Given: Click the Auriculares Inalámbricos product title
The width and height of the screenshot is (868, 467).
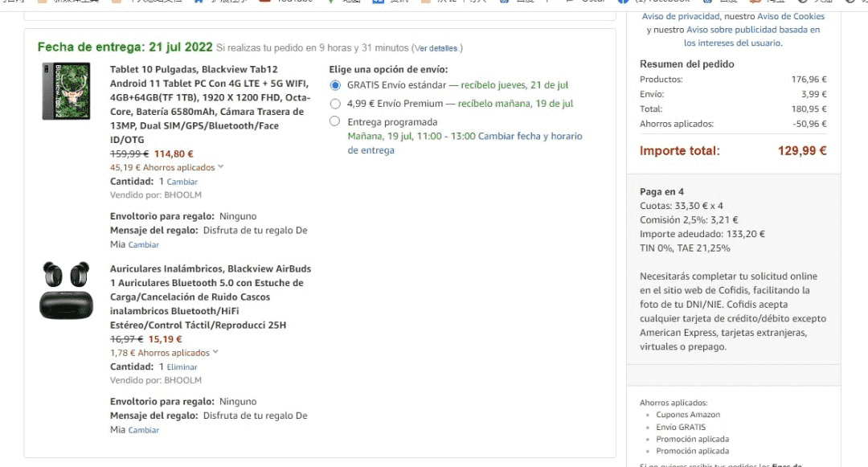Looking at the screenshot, I should click(211, 297).
